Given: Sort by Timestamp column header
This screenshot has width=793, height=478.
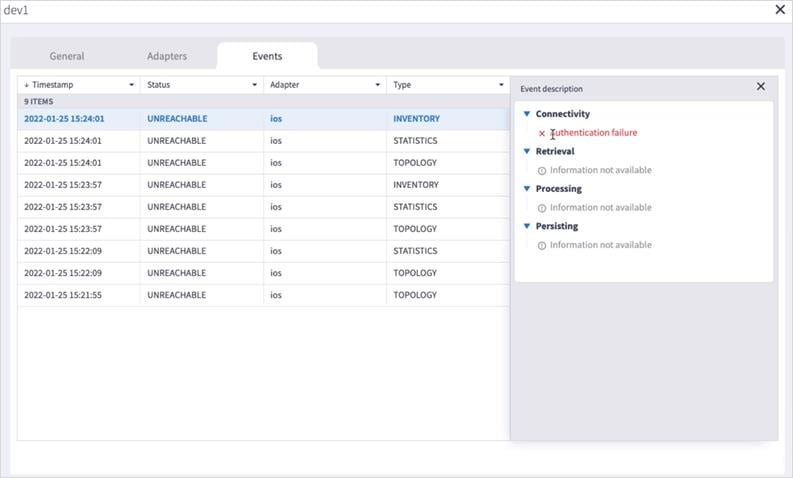Looking at the screenshot, I should click(x=53, y=85).
